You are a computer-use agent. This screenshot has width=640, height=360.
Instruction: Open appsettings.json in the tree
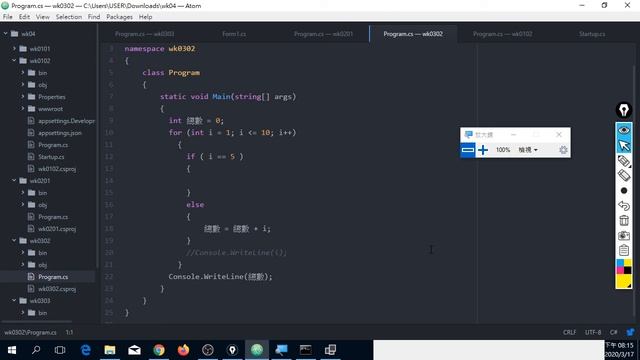click(60, 133)
